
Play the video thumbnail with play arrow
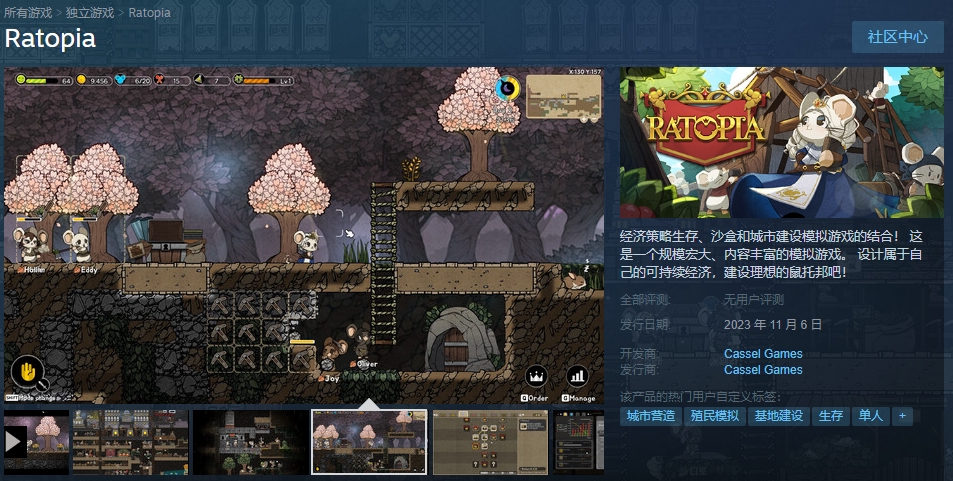pos(36,442)
